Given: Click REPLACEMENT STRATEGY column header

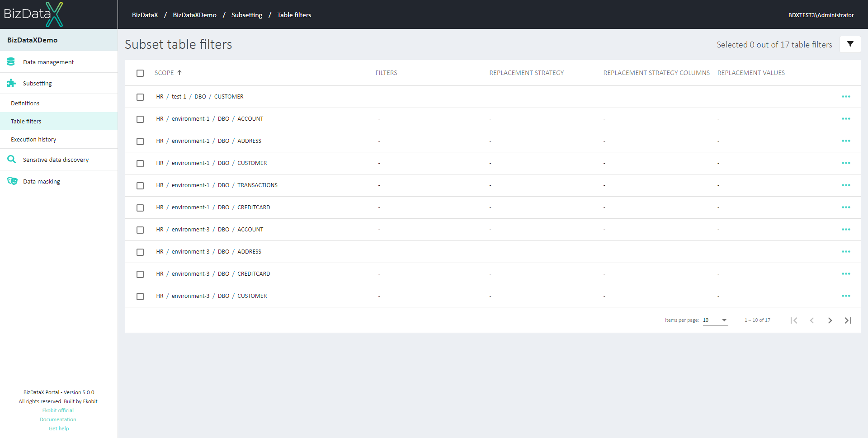Looking at the screenshot, I should click(527, 73).
